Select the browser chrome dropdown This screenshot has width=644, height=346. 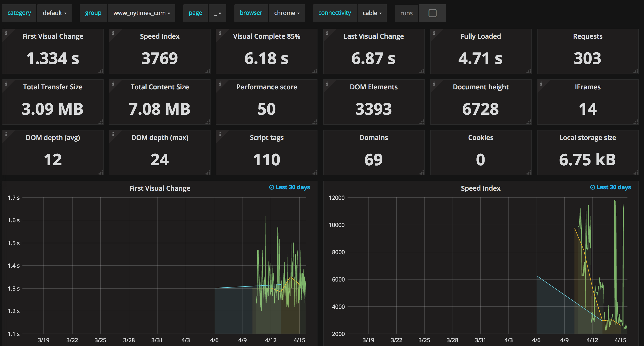point(285,13)
